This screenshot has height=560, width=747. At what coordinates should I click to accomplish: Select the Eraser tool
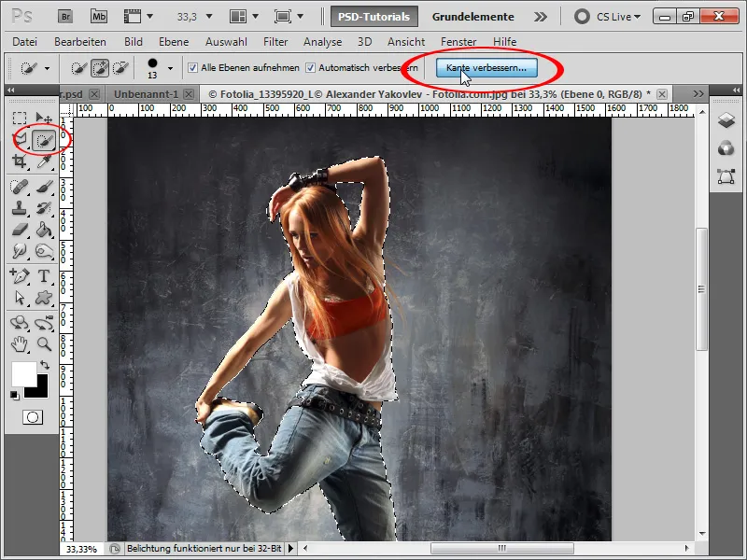click(x=19, y=230)
